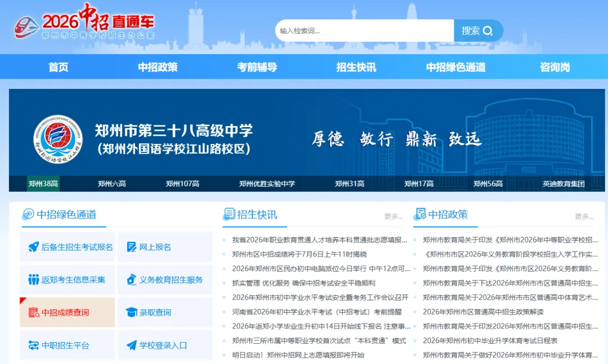
Task: Open policy 2026年郑州市初中毕业升学体育考试日程表
Action: (x=490, y=341)
